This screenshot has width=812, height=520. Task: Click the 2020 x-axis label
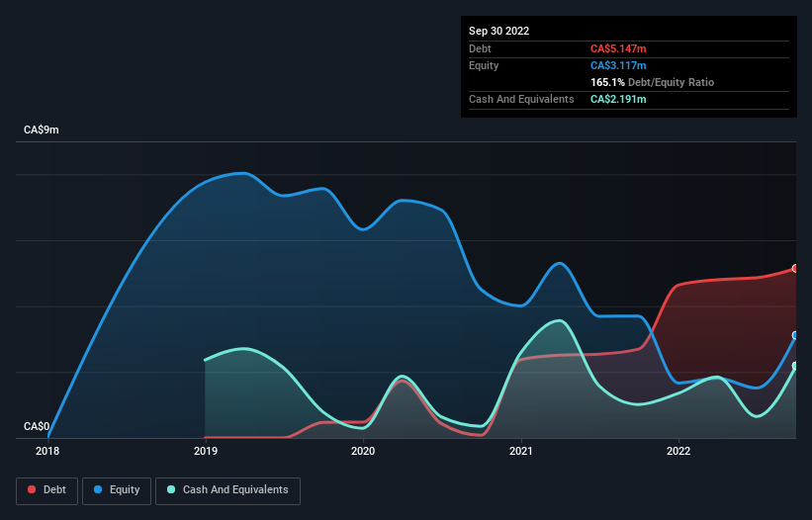(363, 451)
